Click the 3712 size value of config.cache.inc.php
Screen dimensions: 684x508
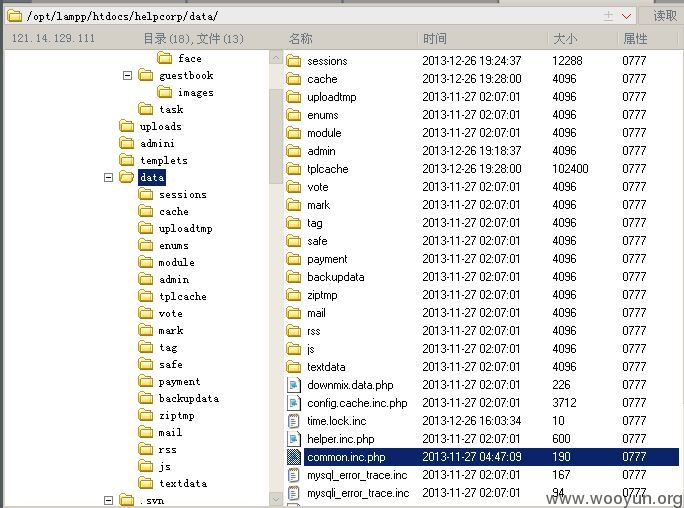pyautogui.click(x=564, y=403)
